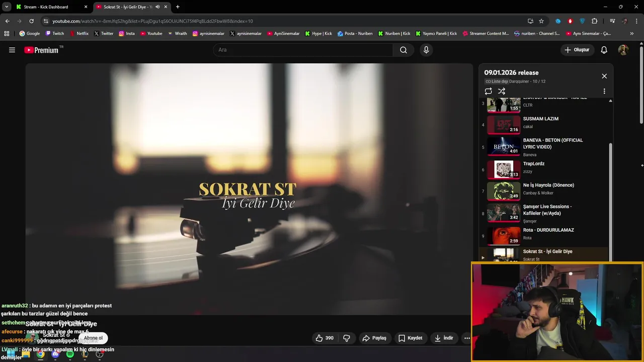
Task: Click the Oluştur create button
Action: [x=577, y=50]
